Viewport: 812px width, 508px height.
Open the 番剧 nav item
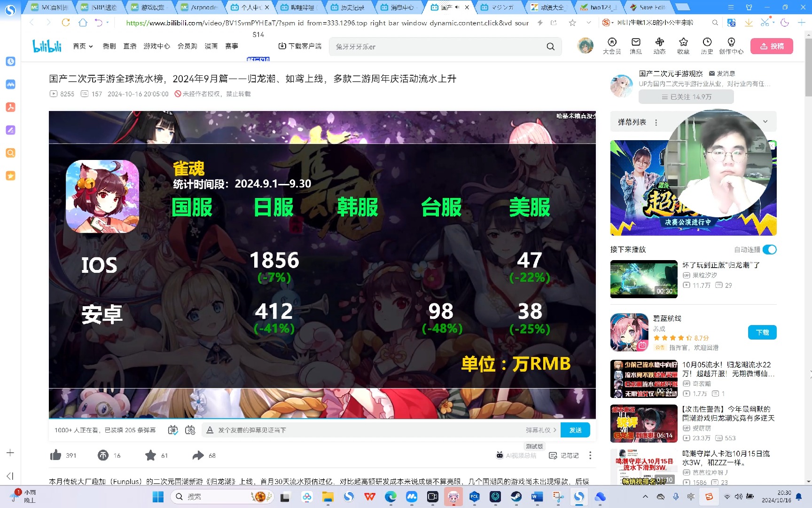tap(109, 46)
